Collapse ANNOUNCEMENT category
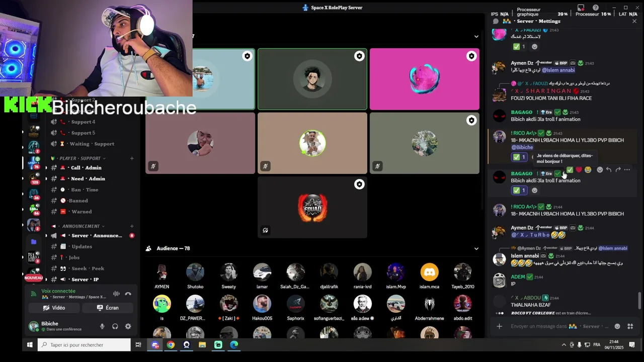This screenshot has height=362, width=644. [x=78, y=226]
